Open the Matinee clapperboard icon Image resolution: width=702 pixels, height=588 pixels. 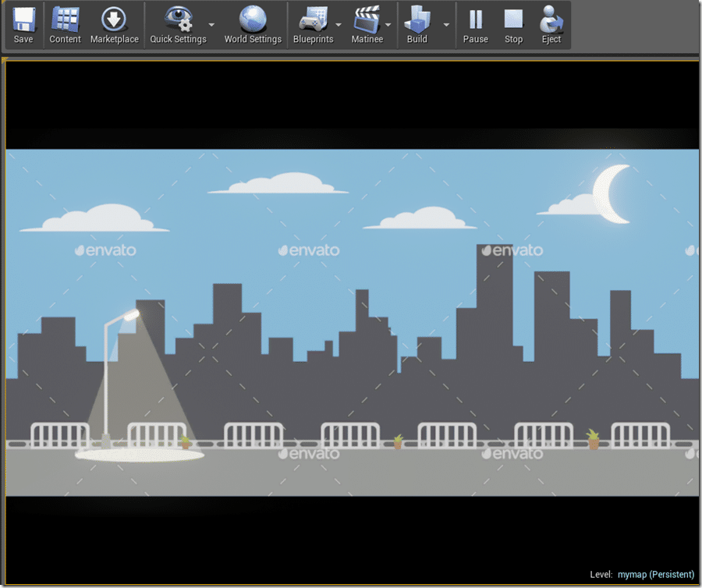pyautogui.click(x=367, y=19)
